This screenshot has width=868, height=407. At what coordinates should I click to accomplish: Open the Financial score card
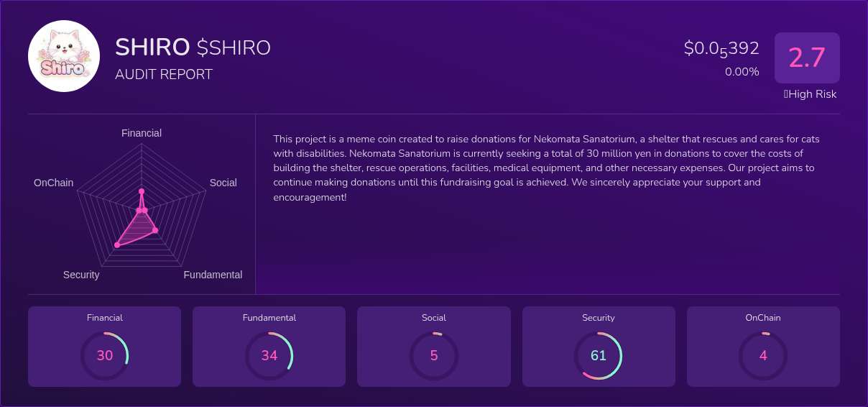click(104, 347)
